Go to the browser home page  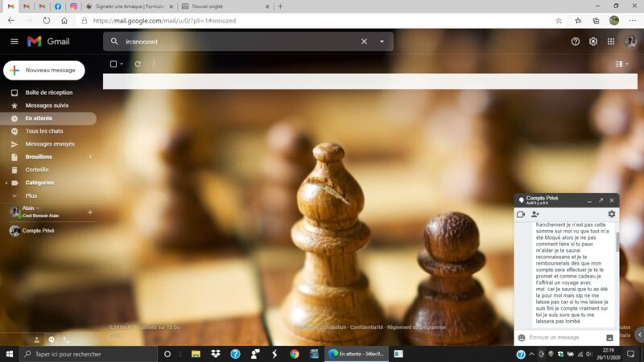[x=64, y=21]
